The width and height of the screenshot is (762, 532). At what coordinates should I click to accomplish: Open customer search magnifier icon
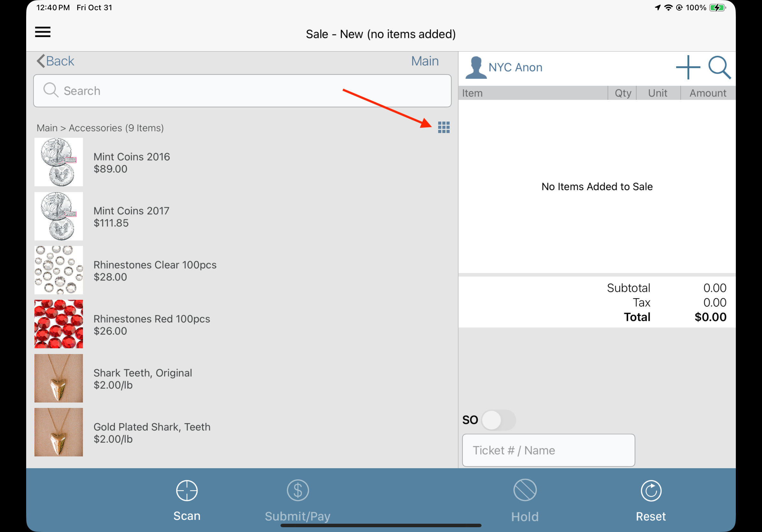pyautogui.click(x=719, y=67)
